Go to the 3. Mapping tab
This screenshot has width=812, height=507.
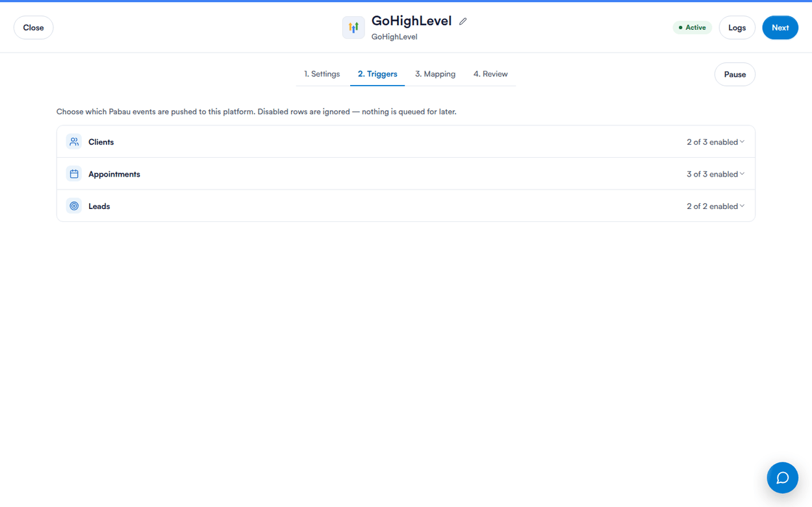(x=435, y=74)
